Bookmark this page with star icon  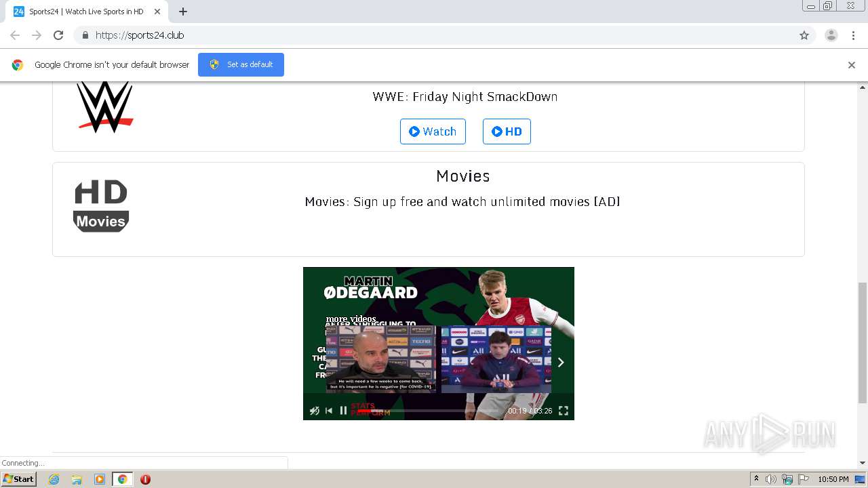[804, 35]
